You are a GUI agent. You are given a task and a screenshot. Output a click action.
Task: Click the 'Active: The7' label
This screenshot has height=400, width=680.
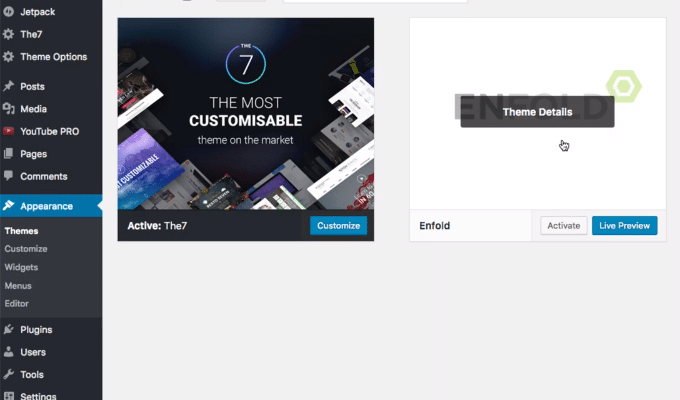pos(157,226)
